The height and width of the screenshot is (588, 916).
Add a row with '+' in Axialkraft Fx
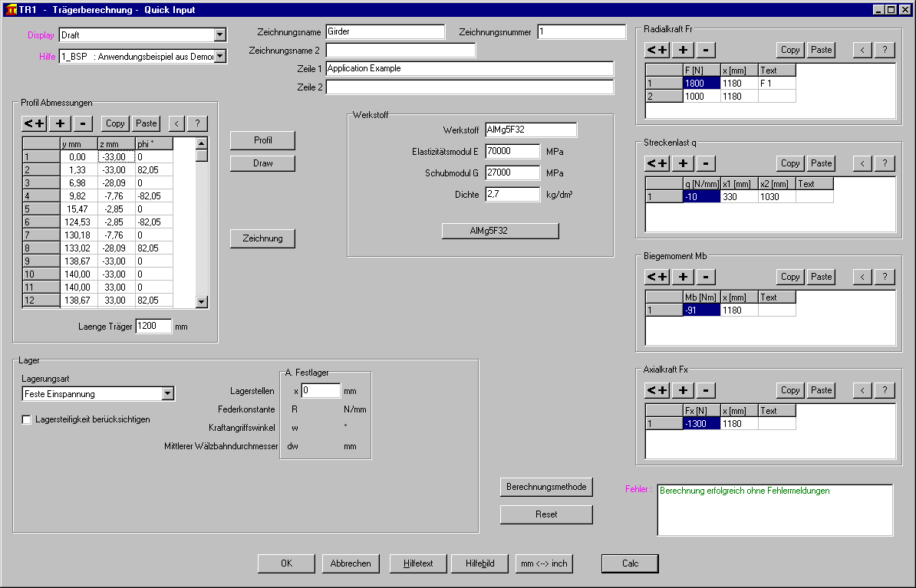click(683, 390)
